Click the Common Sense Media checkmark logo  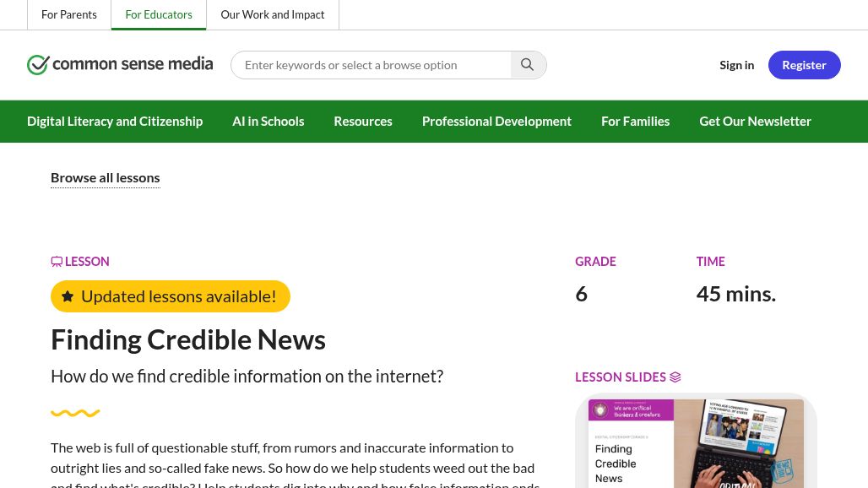point(38,65)
